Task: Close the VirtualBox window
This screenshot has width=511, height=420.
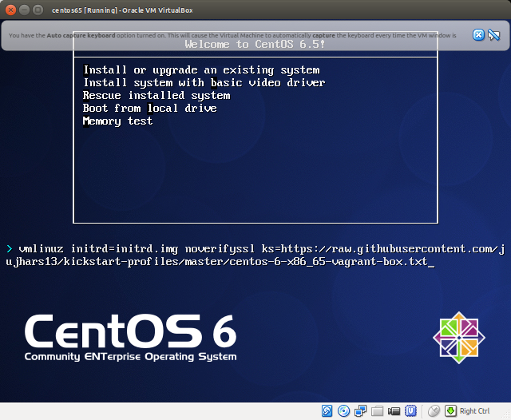Action: 10,10
